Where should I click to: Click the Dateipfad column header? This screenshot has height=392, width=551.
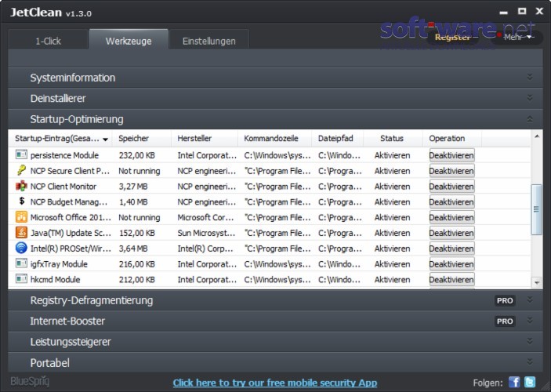[338, 139]
